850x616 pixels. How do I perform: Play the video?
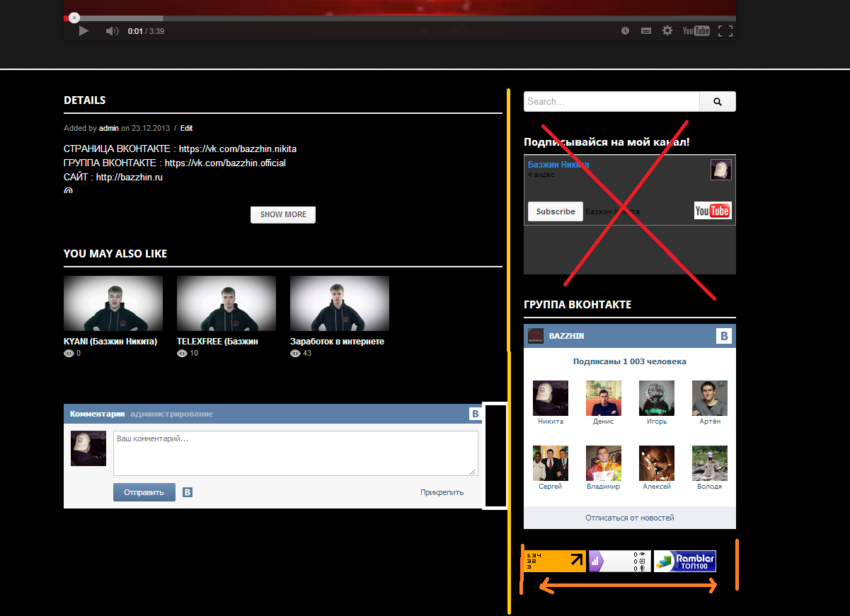click(x=84, y=31)
